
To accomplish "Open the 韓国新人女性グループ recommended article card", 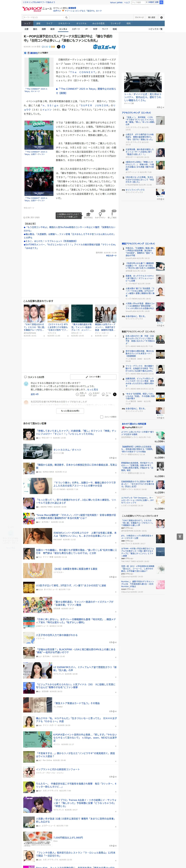I will (x=106, y=320).
